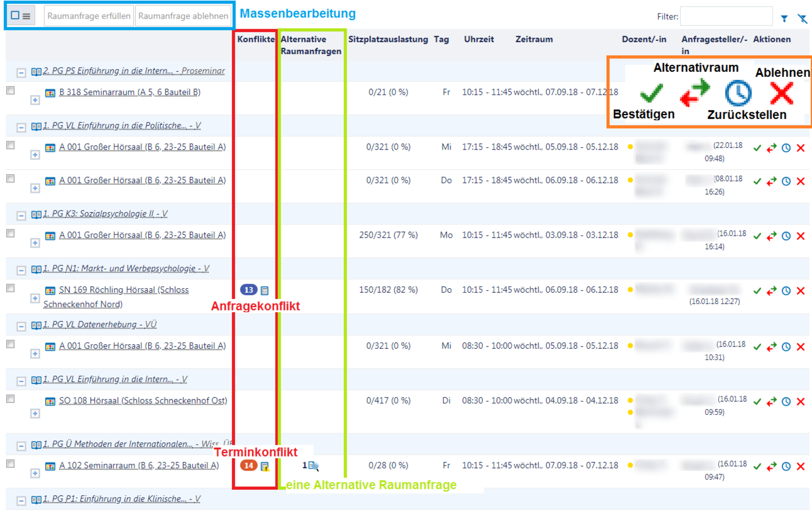Swap room for A 102 Seminarraum row
Image resolution: width=812 pixels, height=513 pixels.
[771, 466]
